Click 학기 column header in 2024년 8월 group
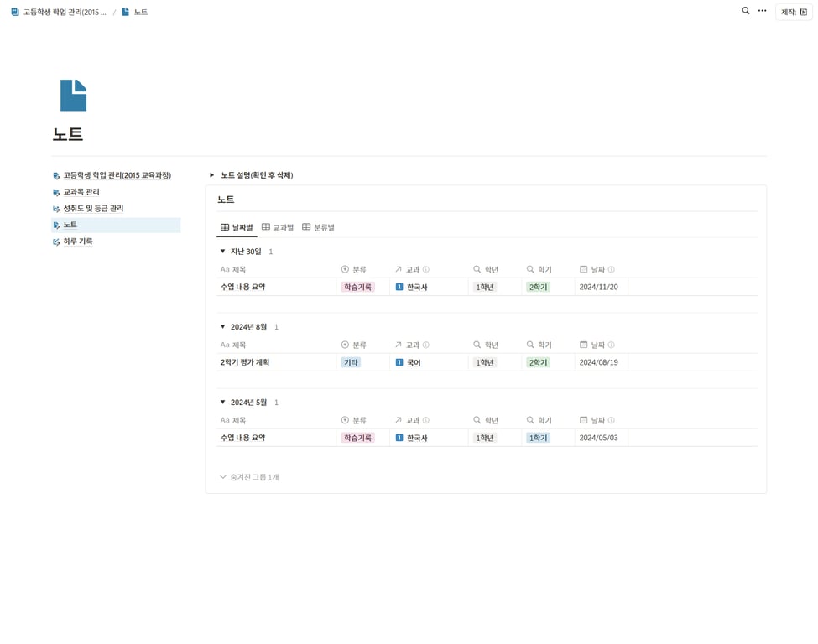Screen dimensions: 818x644 pyautogui.click(x=539, y=345)
